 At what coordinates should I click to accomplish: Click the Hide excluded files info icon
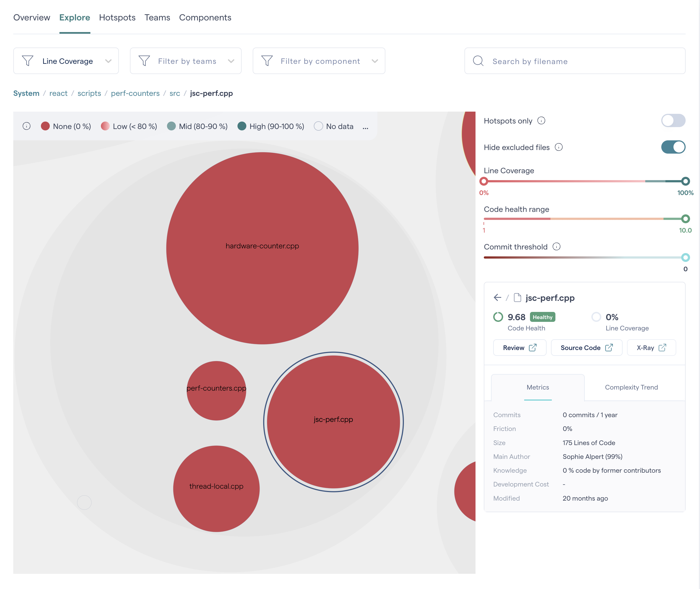point(558,147)
